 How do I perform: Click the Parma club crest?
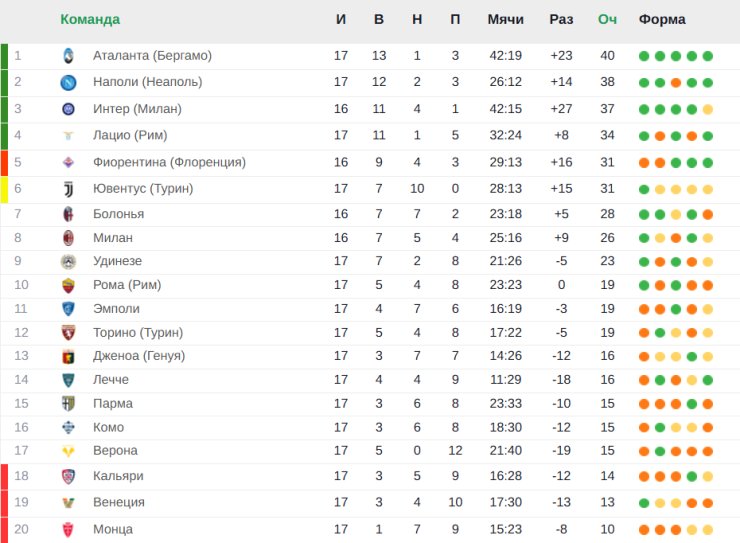click(x=68, y=403)
